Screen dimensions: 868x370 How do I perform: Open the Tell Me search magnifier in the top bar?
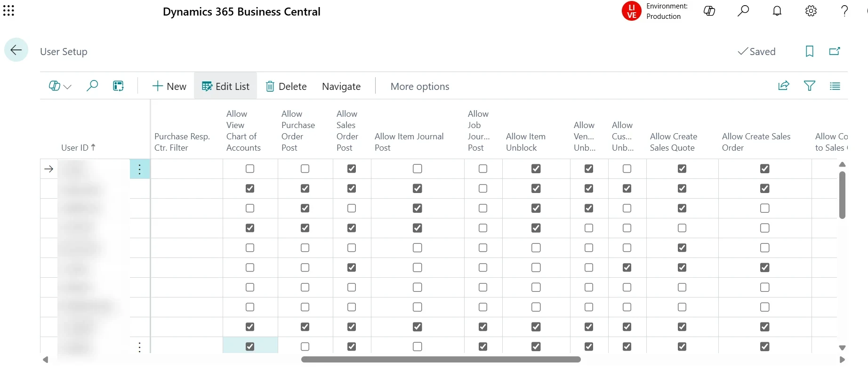(743, 11)
